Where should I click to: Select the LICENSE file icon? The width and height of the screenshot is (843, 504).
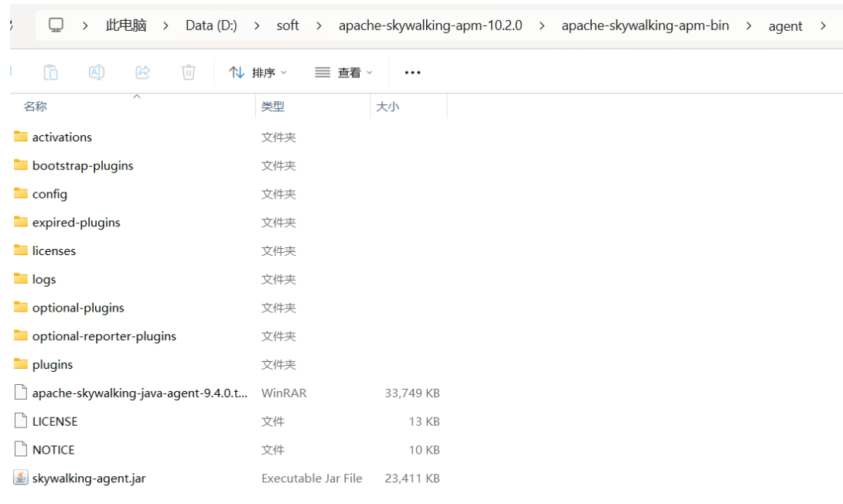click(x=20, y=421)
